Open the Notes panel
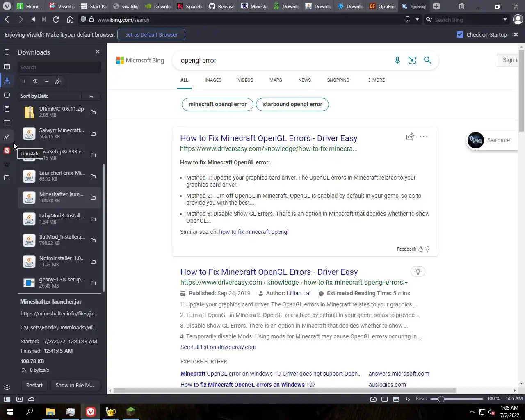 click(7, 109)
